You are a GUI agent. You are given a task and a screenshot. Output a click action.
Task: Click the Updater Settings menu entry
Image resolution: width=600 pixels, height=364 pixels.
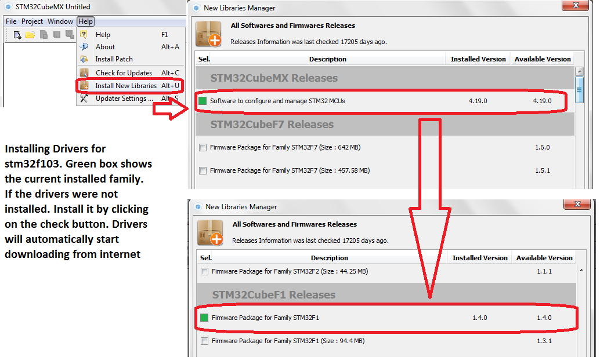point(124,99)
